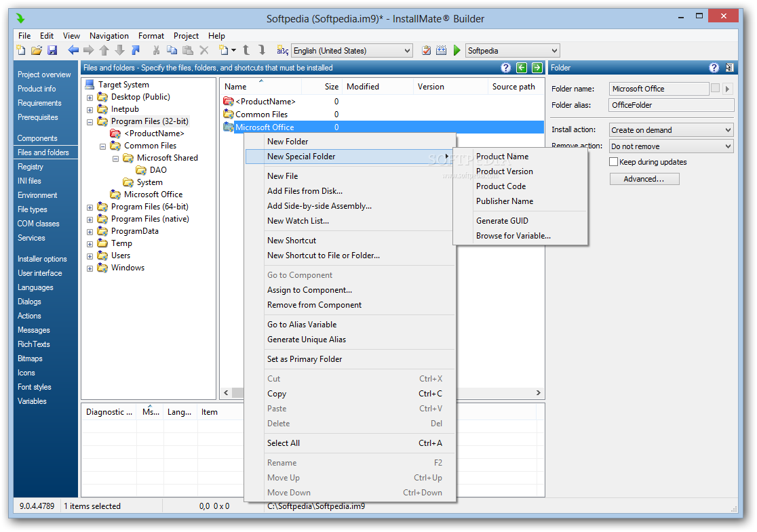
Task: Click the blue Back arrow icon
Action: click(x=73, y=50)
